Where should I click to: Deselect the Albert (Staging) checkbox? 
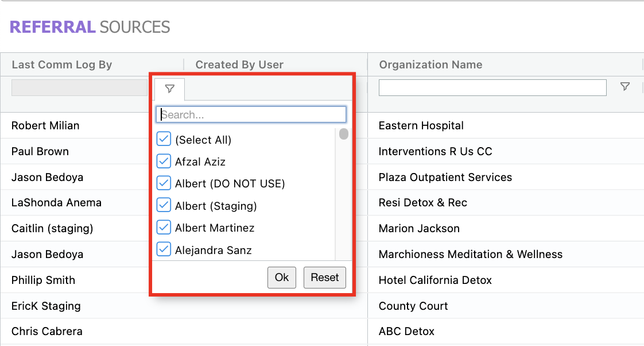pos(164,205)
